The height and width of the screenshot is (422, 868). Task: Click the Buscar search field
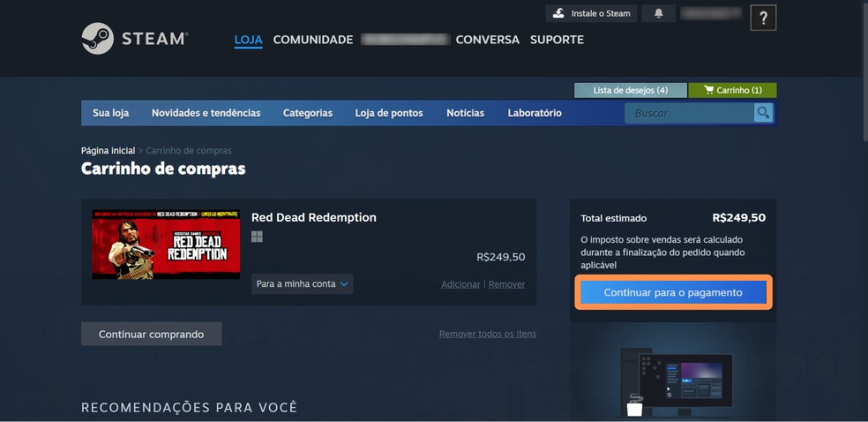(x=689, y=113)
